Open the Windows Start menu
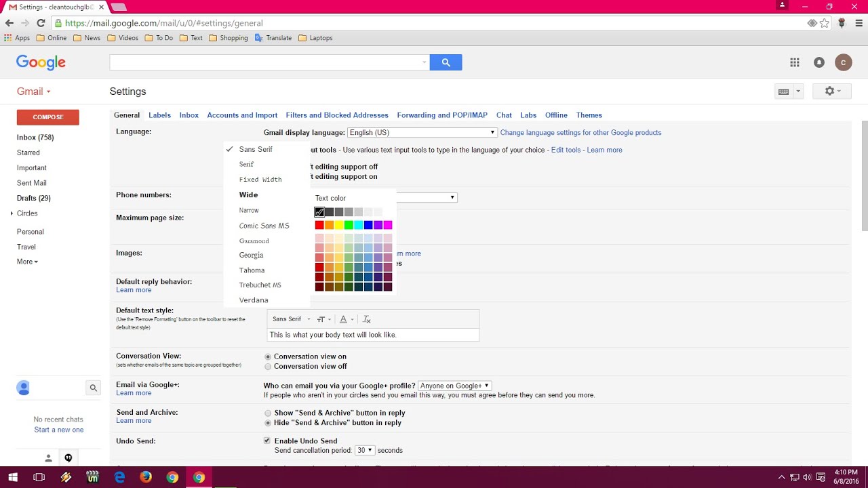 (13, 477)
